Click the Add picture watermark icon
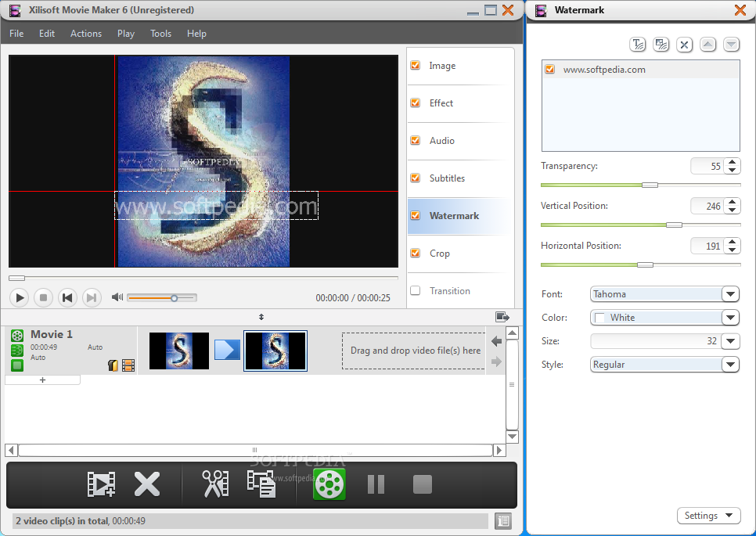Image resolution: width=756 pixels, height=536 pixels. 661,45
